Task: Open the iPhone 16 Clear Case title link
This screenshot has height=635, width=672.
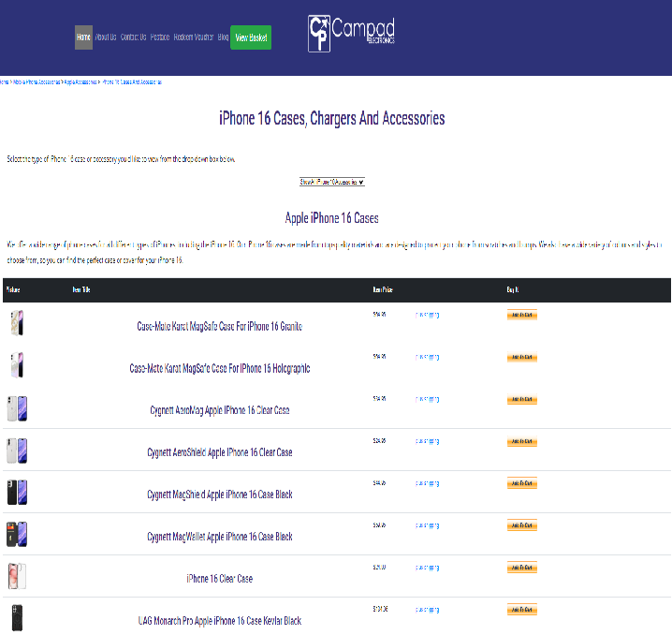Action: (x=219, y=579)
